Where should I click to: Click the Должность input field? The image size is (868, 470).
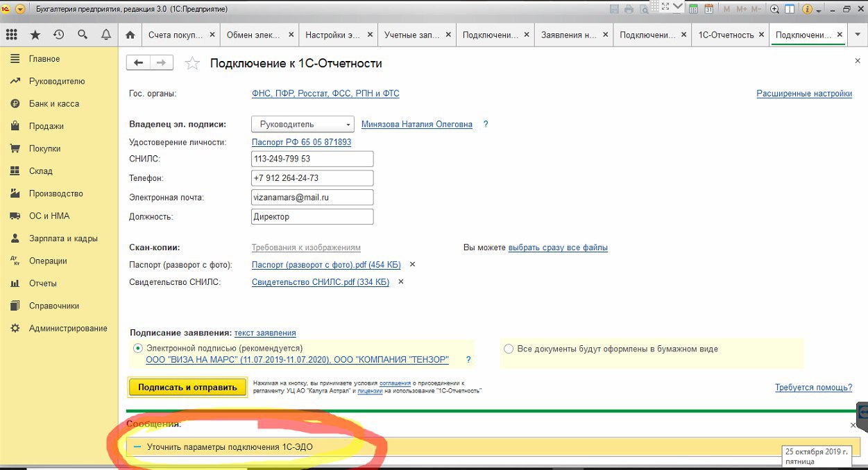coord(312,217)
